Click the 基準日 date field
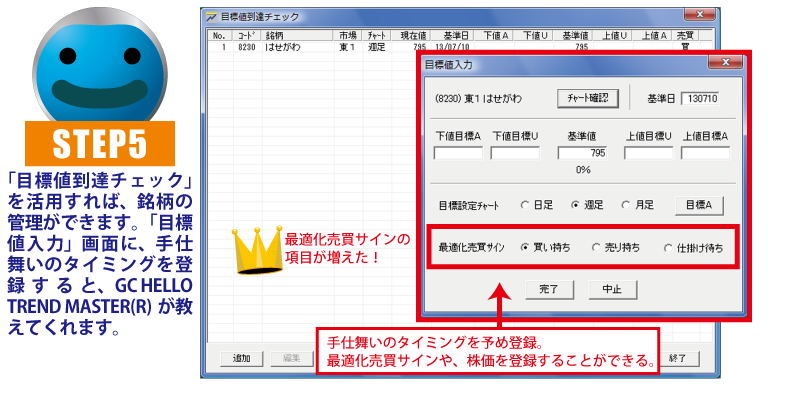The height and width of the screenshot is (394, 800). coord(701,98)
